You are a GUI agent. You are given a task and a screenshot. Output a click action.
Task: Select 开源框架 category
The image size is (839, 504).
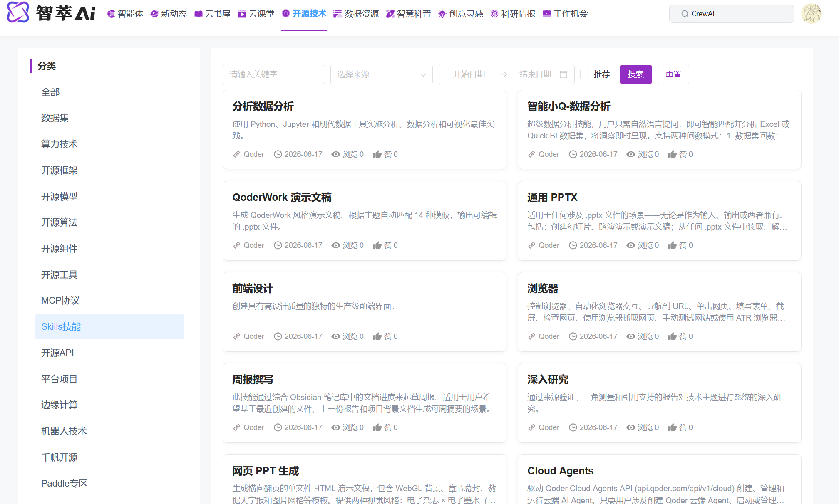coord(109,170)
